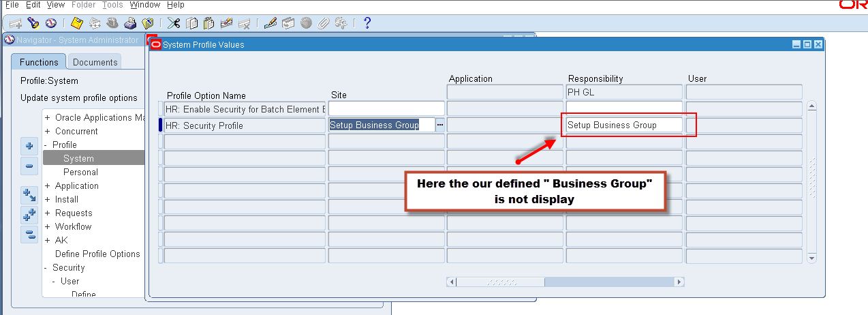Click the Find flashlight toolbar icon
The image size is (868, 315).
[33, 23]
